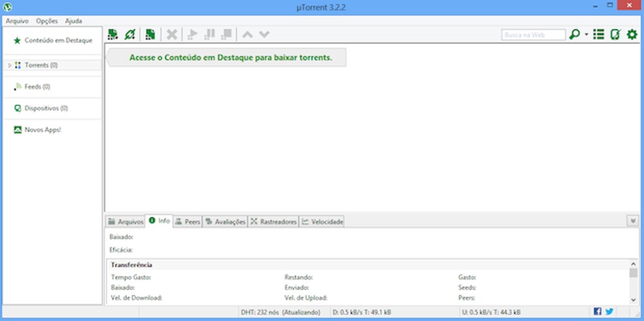The height and width of the screenshot is (321, 644).
Task: Click the Facebook icon in the status bar
Action: [598, 312]
